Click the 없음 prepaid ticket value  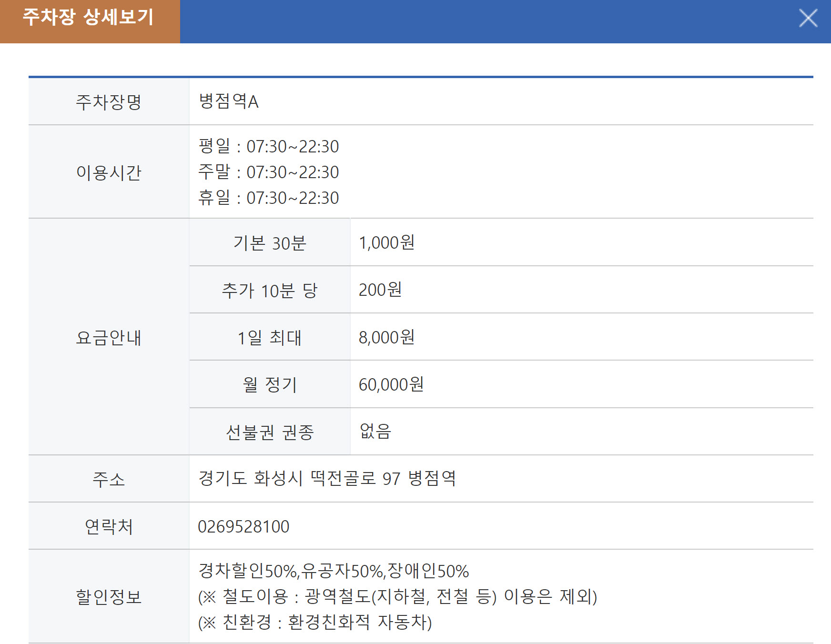tap(375, 431)
